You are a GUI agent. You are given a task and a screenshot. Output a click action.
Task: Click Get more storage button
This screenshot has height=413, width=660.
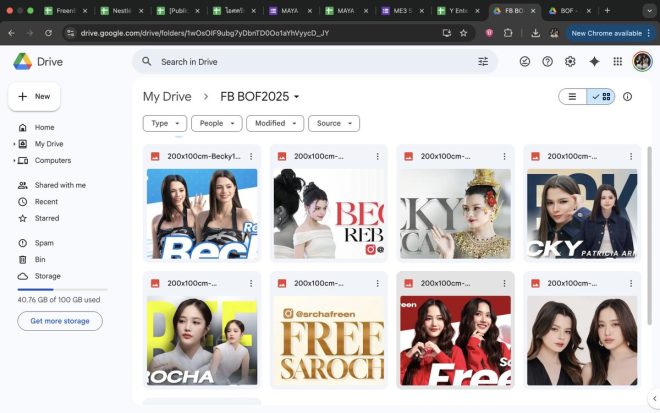(60, 321)
